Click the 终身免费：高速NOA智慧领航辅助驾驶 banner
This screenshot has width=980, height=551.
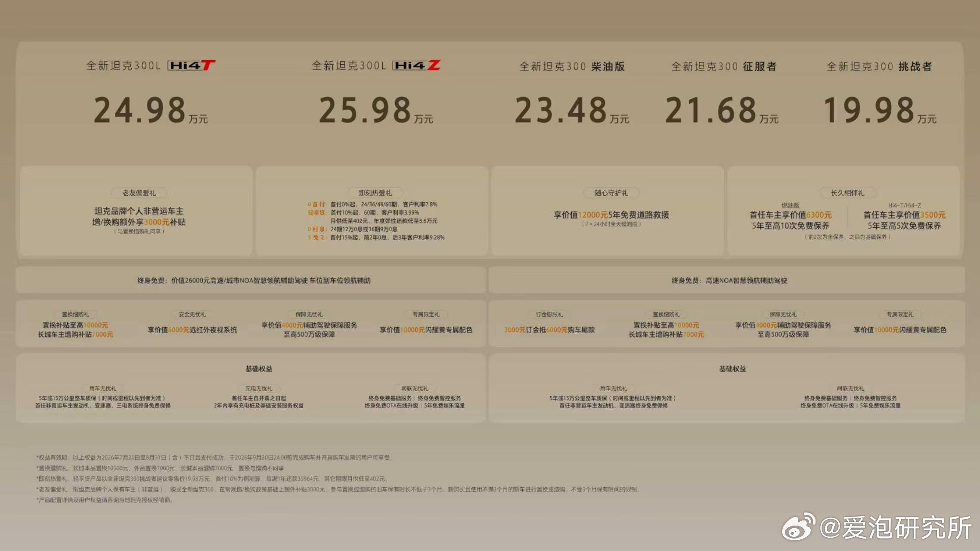tap(727, 280)
